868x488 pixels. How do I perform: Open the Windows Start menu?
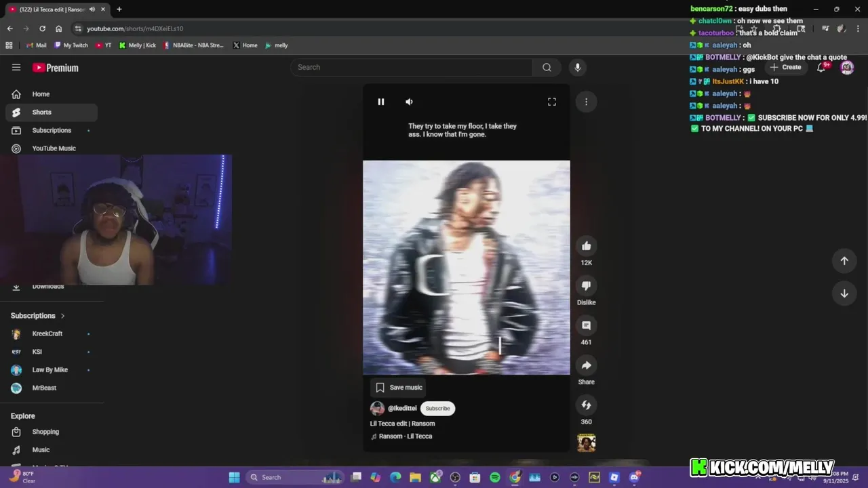click(x=234, y=477)
